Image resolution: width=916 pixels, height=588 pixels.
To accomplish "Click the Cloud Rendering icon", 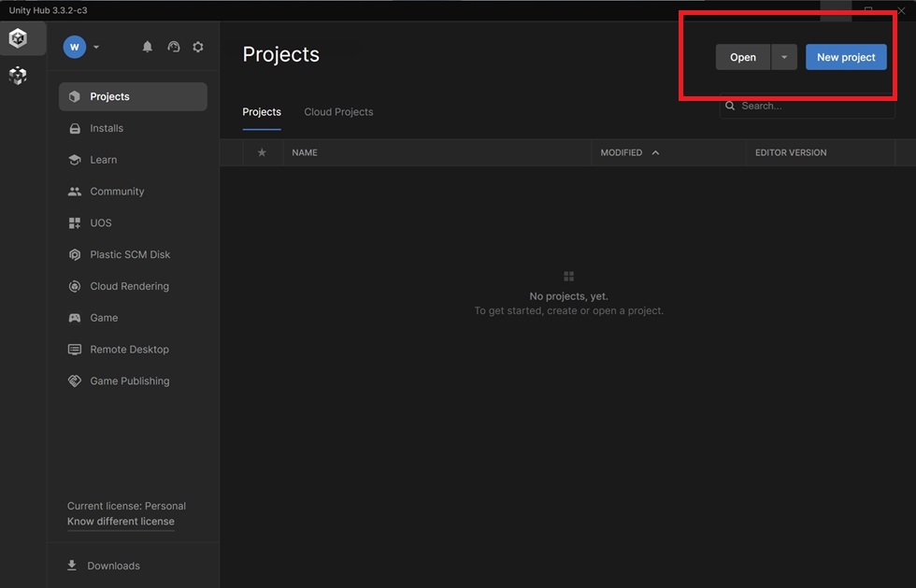I will (75, 286).
